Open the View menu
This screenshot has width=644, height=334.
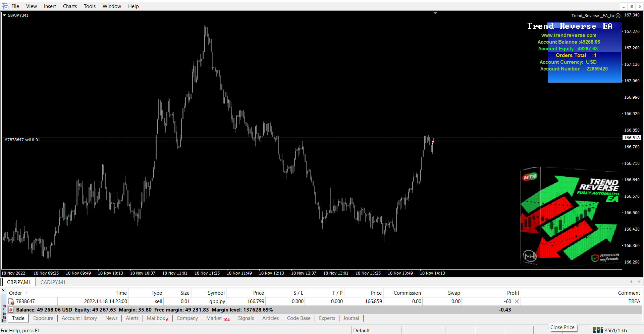point(32,6)
